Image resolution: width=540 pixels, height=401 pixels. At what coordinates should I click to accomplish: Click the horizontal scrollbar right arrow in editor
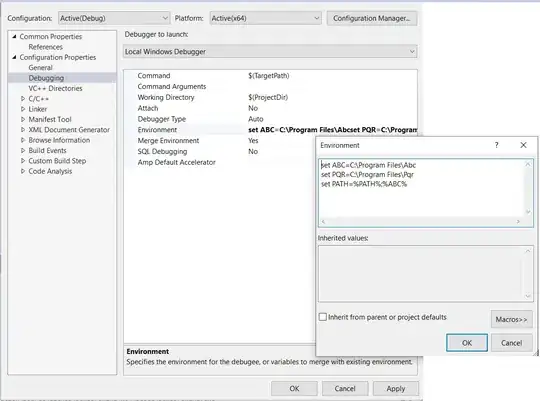pyautogui.click(x=518, y=222)
